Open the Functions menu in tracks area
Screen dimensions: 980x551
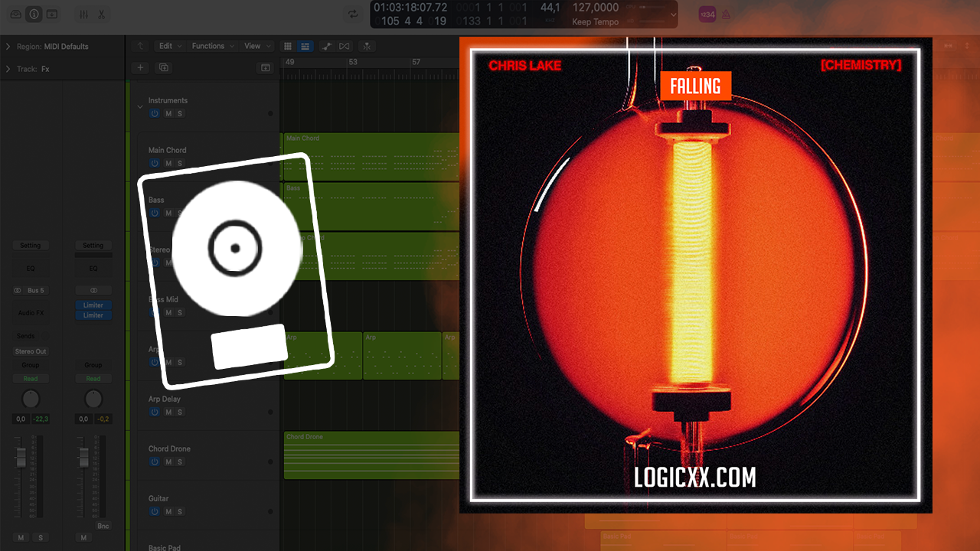(212, 46)
